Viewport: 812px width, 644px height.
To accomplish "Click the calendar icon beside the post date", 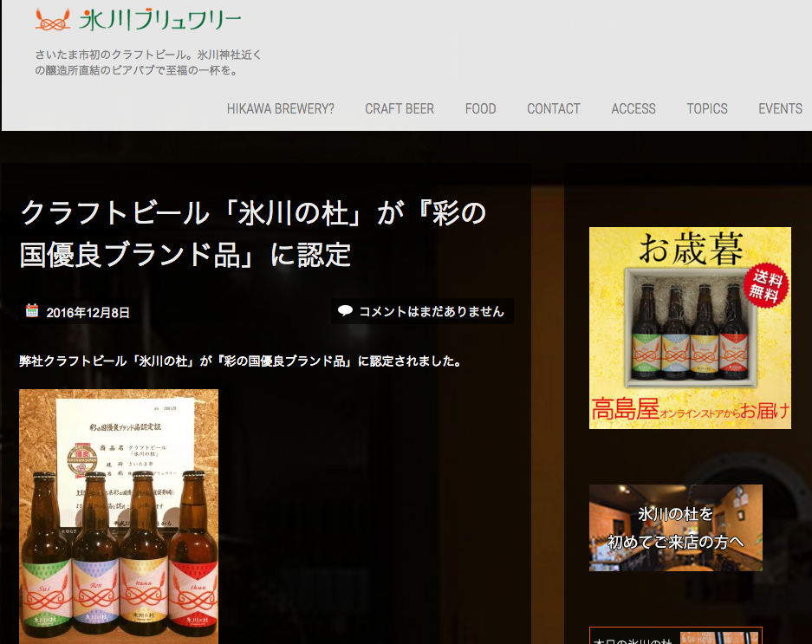I will (x=32, y=311).
